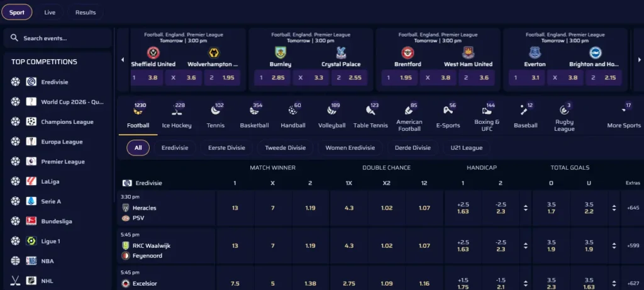Click the Everton club badge
The width and height of the screenshot is (644, 290).
coord(535,53)
